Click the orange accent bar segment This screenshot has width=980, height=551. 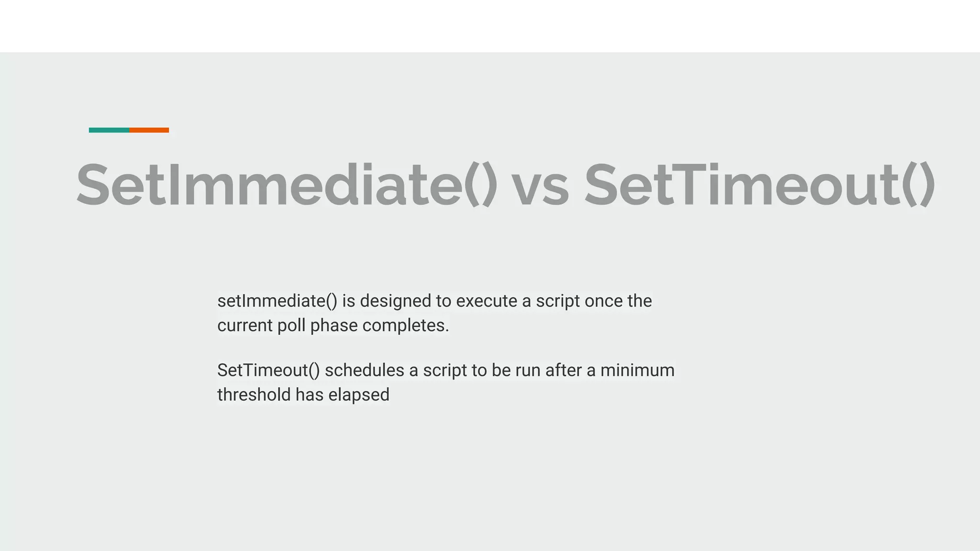pos(149,130)
